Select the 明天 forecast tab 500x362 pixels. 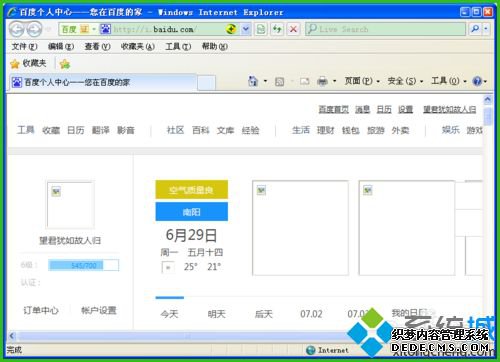click(217, 314)
